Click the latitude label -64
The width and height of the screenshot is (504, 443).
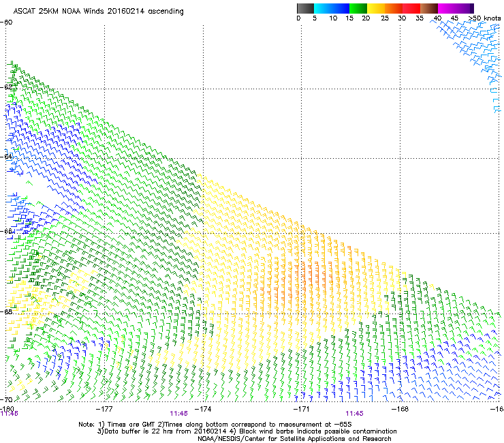pos(6,157)
